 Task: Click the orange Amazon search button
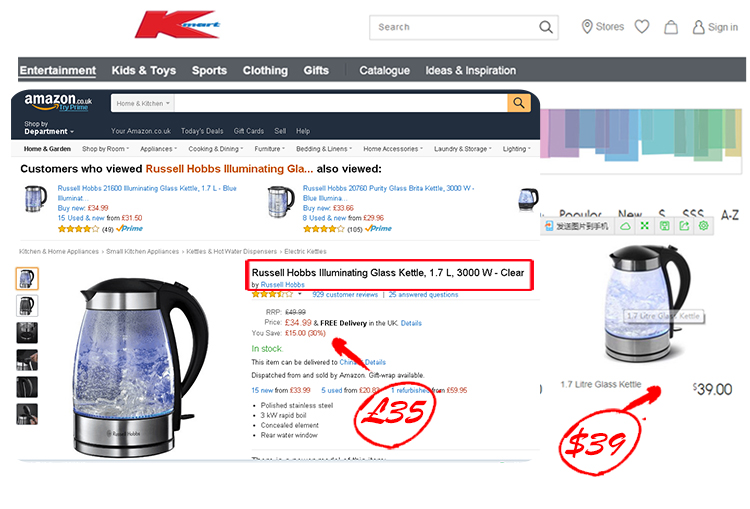click(519, 103)
